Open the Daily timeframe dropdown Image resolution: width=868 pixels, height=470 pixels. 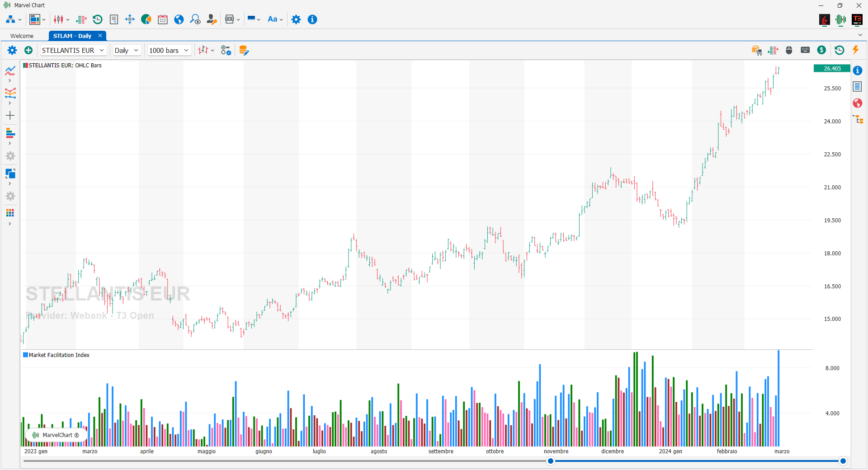tap(127, 50)
